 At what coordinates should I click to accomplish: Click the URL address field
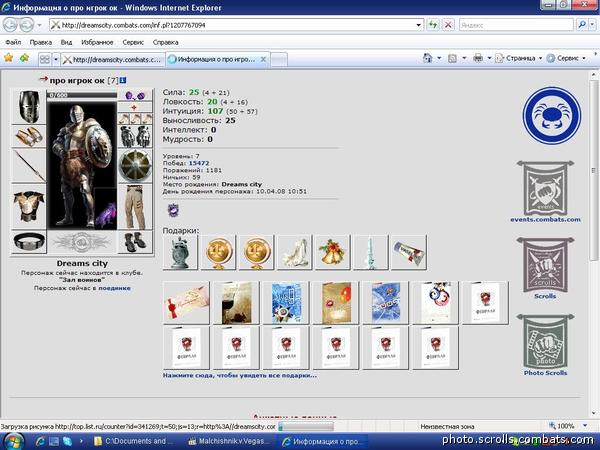[237, 25]
